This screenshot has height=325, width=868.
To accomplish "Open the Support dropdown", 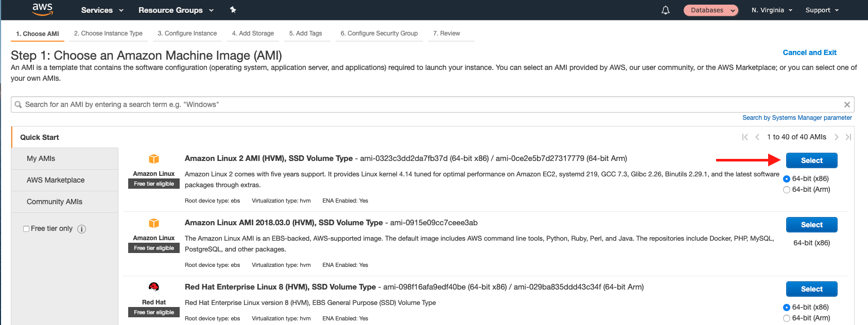I will (x=822, y=10).
